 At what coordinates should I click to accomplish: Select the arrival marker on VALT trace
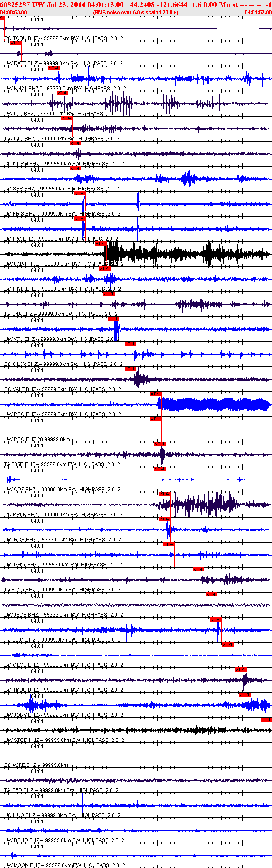(x=130, y=369)
